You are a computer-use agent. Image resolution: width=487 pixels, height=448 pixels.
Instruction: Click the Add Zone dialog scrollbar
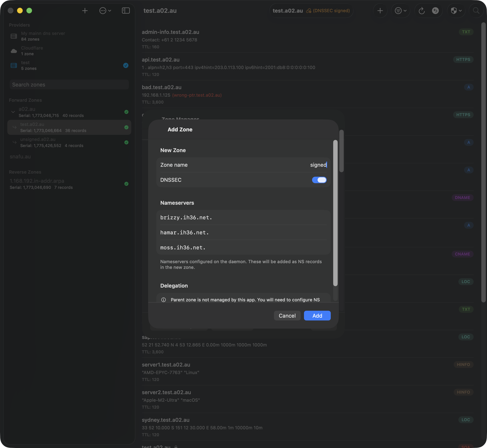[x=335, y=213]
